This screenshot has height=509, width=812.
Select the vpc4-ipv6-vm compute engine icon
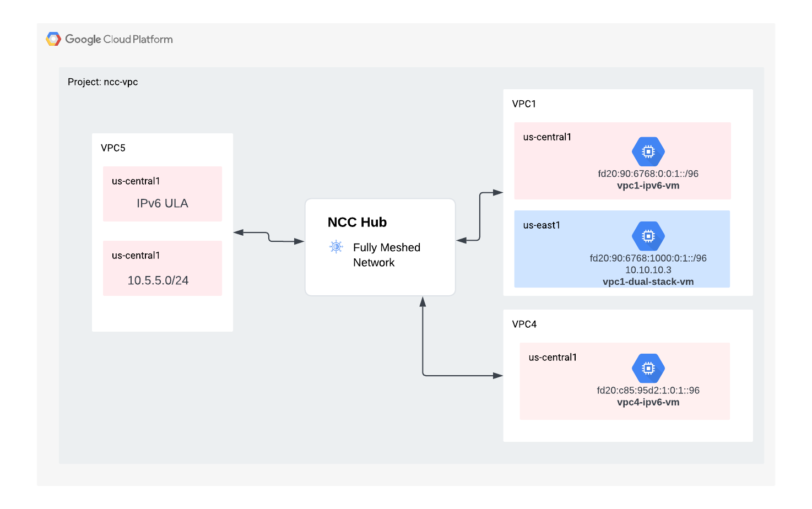[x=648, y=368]
